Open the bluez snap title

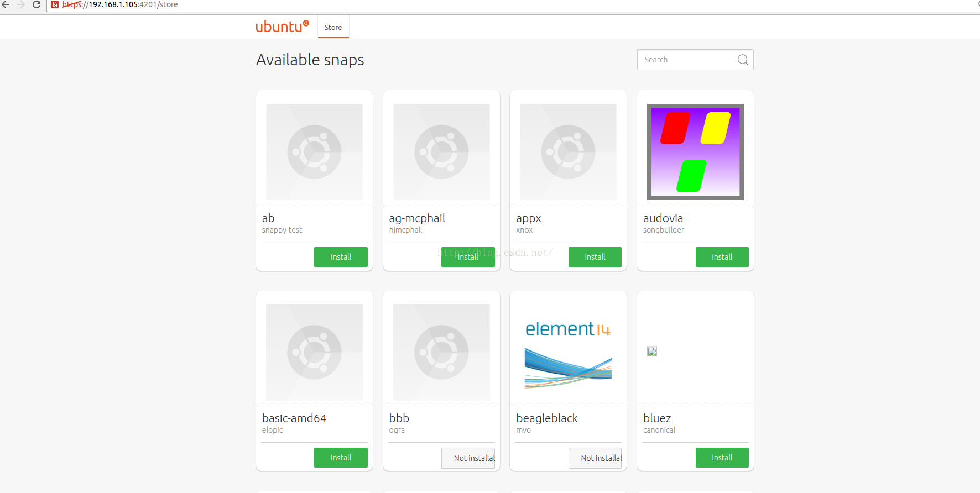657,418
